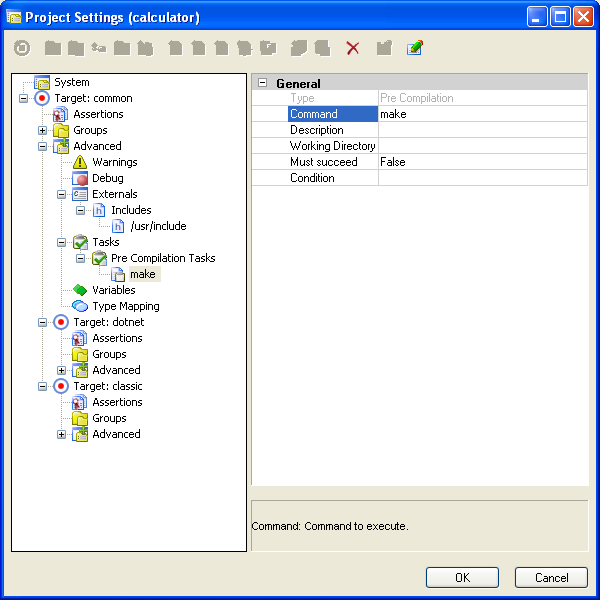The height and width of the screenshot is (600, 600).
Task: Click the edit pencil icon in toolbar
Action: [414, 48]
